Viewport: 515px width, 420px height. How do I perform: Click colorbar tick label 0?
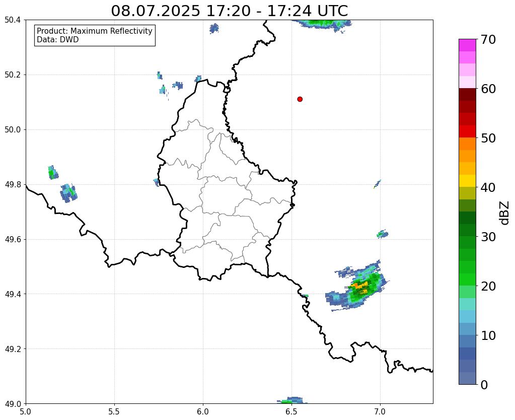click(484, 385)
